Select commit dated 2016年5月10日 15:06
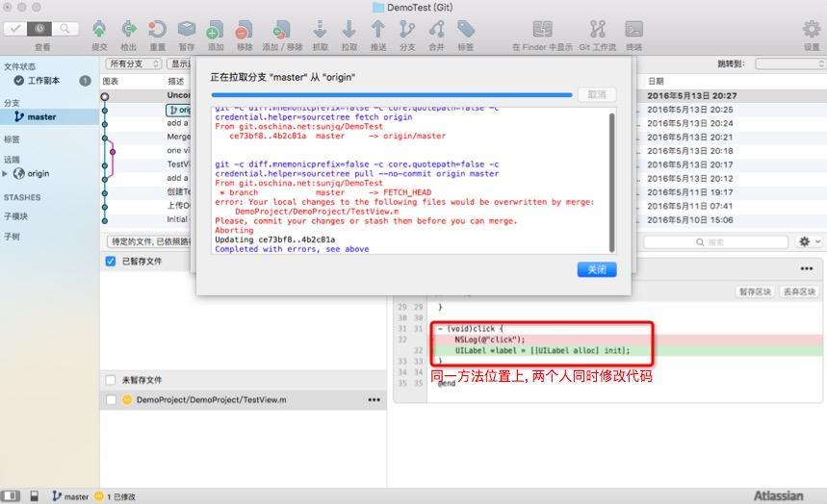The width and height of the screenshot is (827, 504). 690,220
